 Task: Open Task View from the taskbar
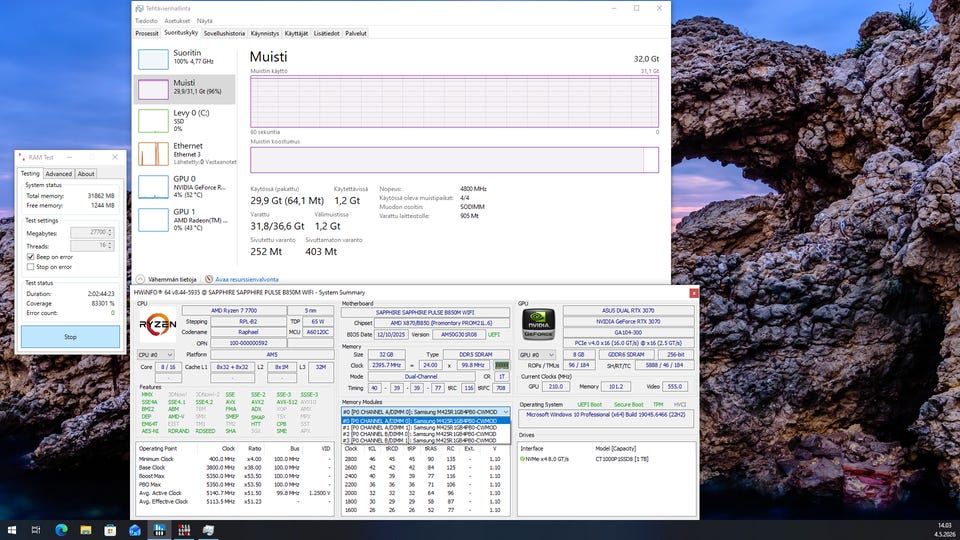pos(36,530)
